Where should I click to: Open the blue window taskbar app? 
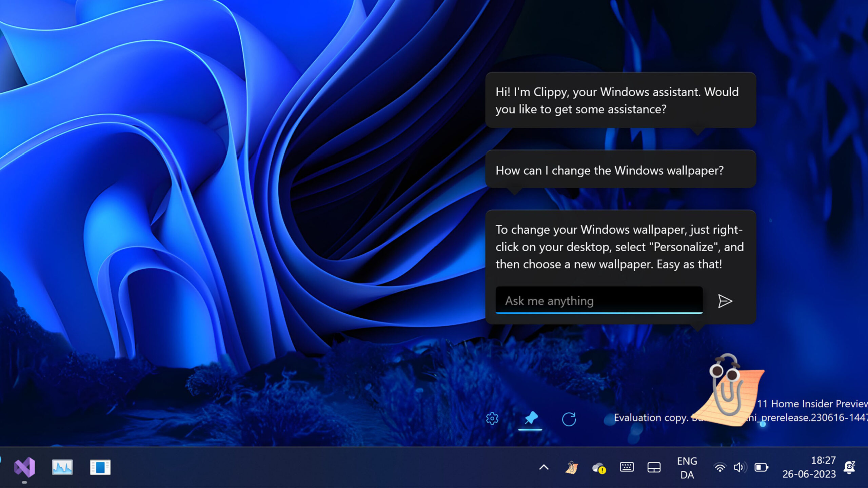(100, 467)
